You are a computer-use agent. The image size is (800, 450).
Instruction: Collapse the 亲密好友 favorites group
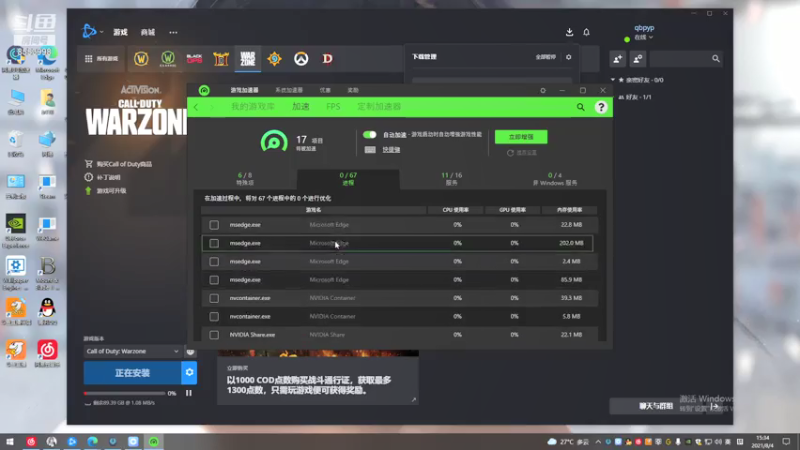click(613, 80)
